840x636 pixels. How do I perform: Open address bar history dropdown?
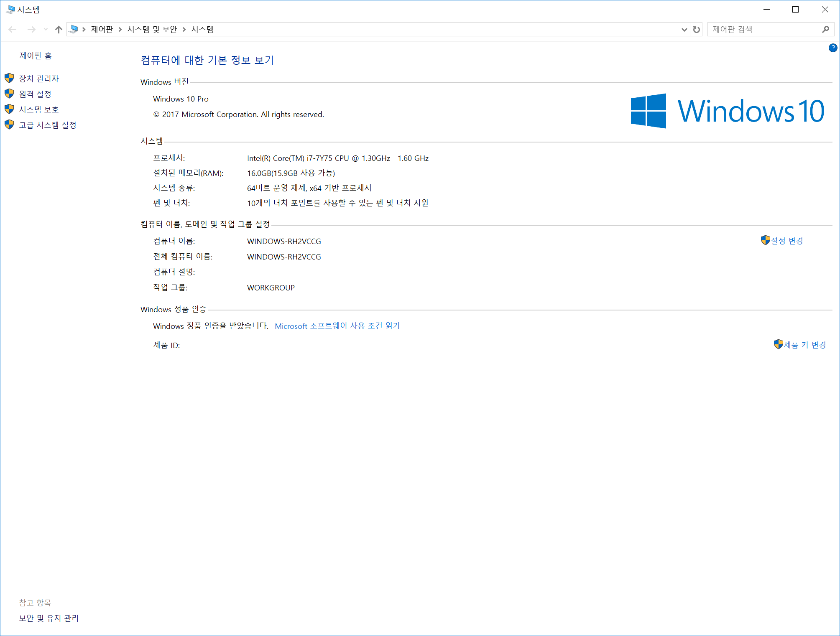coord(684,29)
